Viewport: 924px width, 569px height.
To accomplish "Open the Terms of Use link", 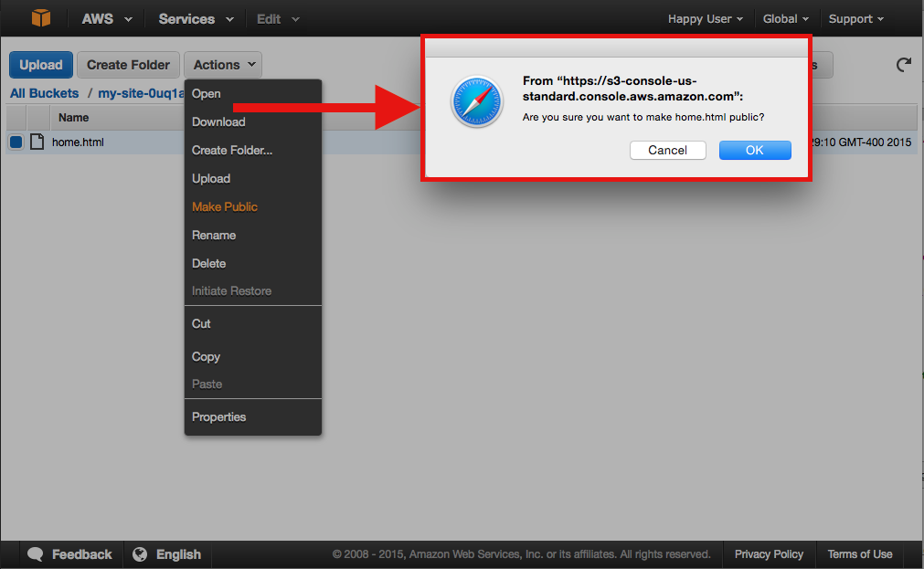I will click(x=860, y=554).
